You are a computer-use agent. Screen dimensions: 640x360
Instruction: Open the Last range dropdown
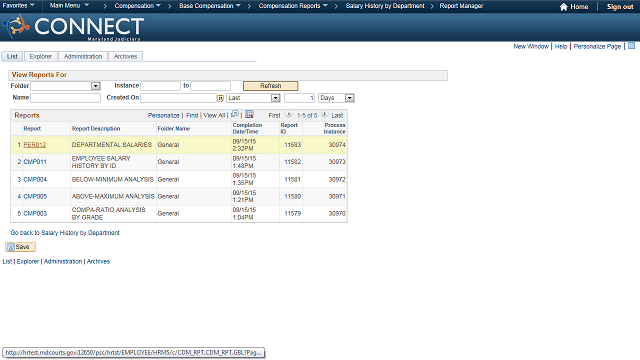(x=276, y=98)
